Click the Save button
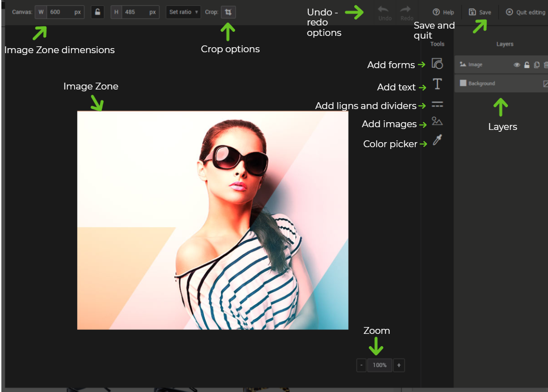Viewport: 548px width, 392px height. [480, 12]
